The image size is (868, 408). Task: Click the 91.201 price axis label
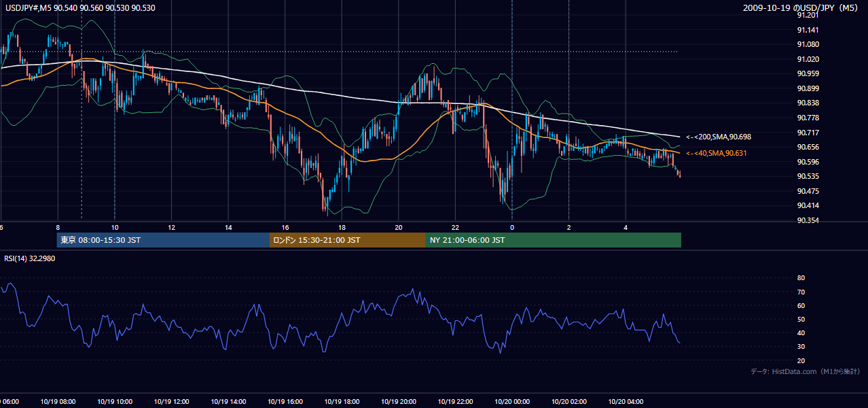[808, 15]
